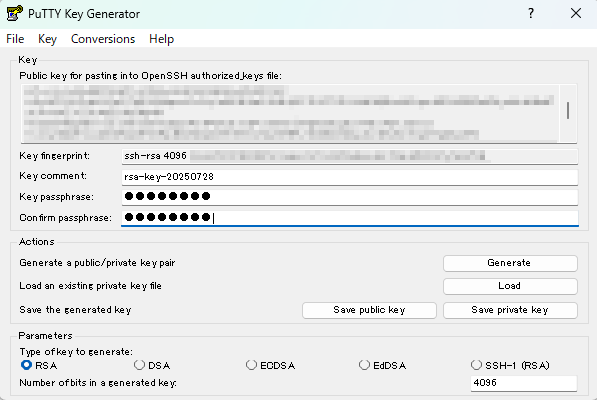Click the Key fingerprint field
Screen dimensions: 597x400
coord(350,156)
